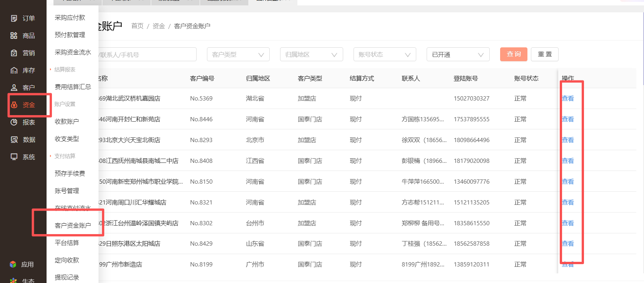Select the 资金 (funds) sidebar icon
This screenshot has width=644, height=283.
[x=14, y=105]
